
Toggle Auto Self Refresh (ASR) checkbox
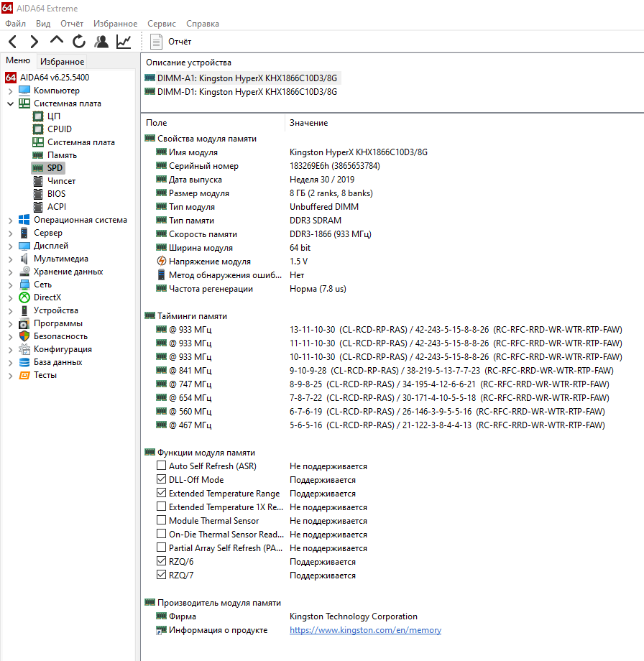pyautogui.click(x=161, y=466)
